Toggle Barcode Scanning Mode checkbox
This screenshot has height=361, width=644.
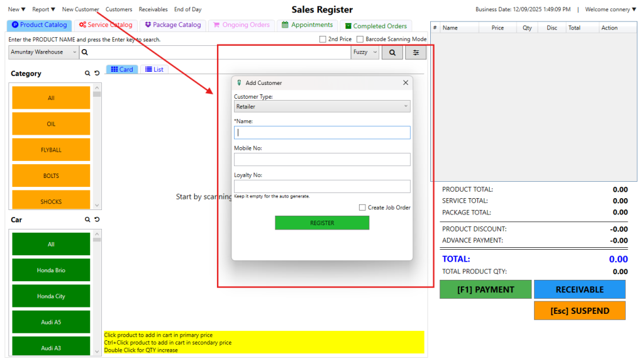click(360, 39)
